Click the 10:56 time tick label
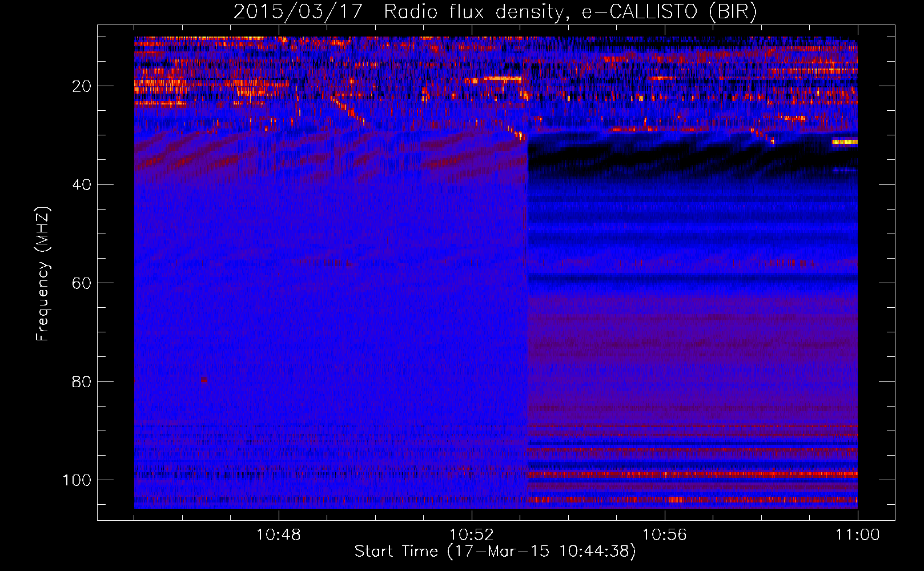924x571 pixels. point(665,535)
